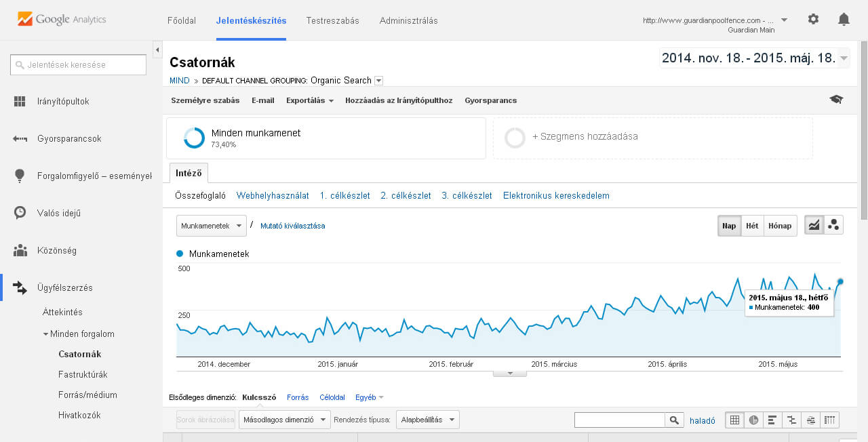Open the Exportálás dropdown
868x442 pixels.
coord(309,100)
